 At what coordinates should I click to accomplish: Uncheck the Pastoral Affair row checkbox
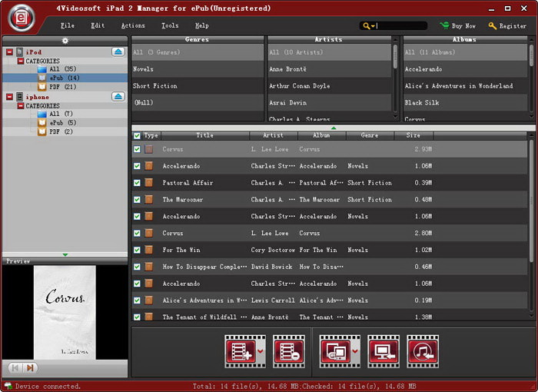click(x=137, y=183)
